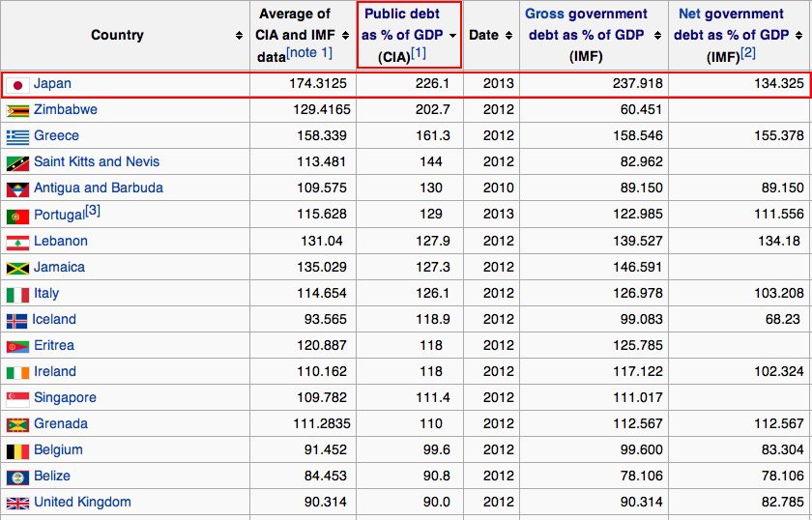Click the Lebanon flag icon
The height and width of the screenshot is (520, 812).
tap(17, 242)
